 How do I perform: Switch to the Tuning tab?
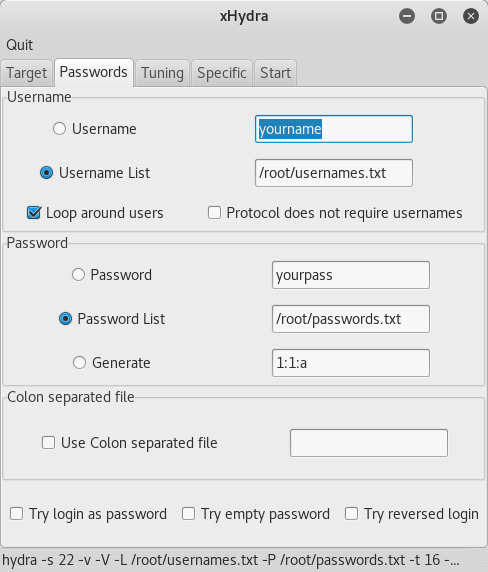162,73
